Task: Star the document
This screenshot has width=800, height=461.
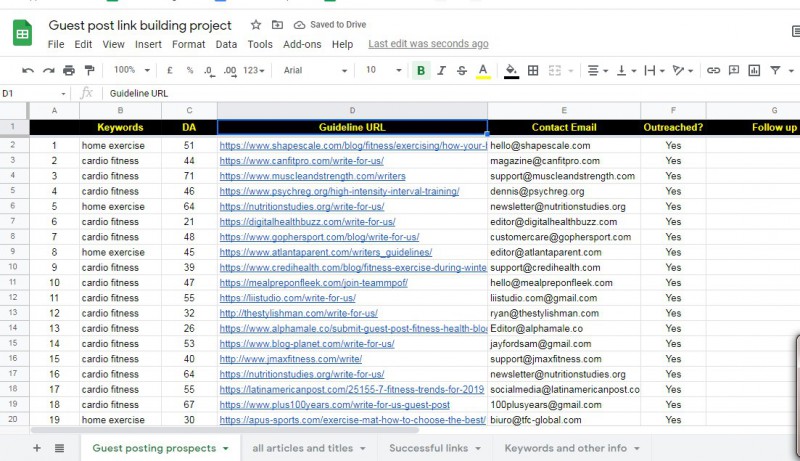Action: point(256,24)
